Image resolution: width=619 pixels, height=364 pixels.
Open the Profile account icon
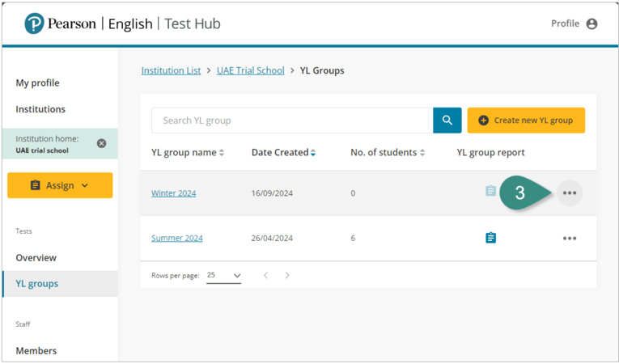tap(591, 24)
